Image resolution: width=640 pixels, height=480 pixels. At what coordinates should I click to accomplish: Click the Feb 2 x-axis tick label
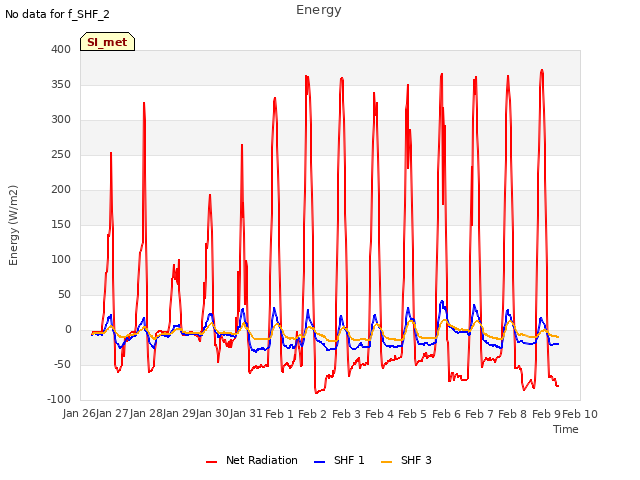pyautogui.click(x=313, y=414)
